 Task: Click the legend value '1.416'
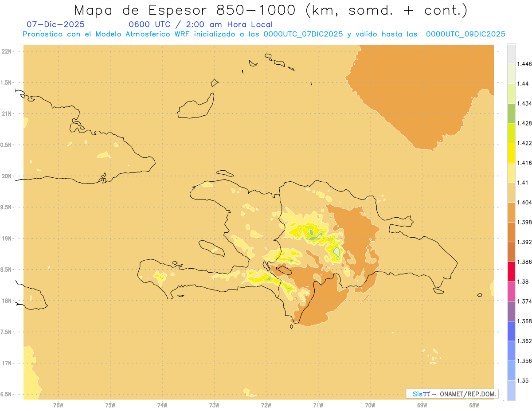click(525, 163)
